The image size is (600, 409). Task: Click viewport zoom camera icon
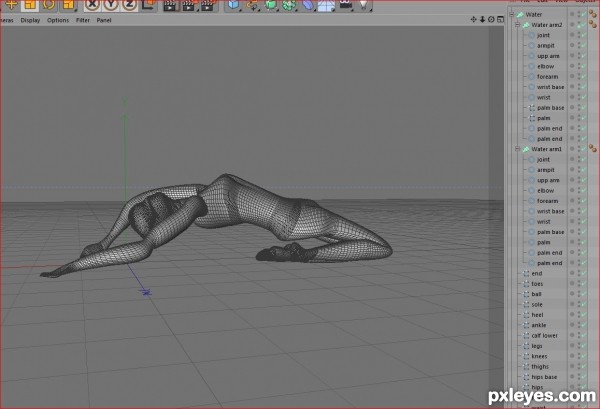(x=482, y=19)
